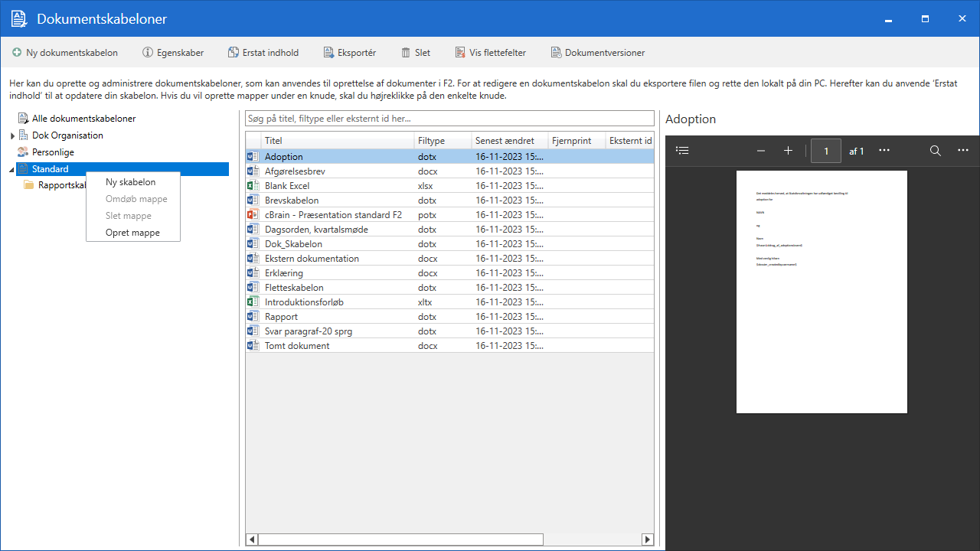
Task: Click Word icon of Brevskabelon row
Action: (253, 201)
